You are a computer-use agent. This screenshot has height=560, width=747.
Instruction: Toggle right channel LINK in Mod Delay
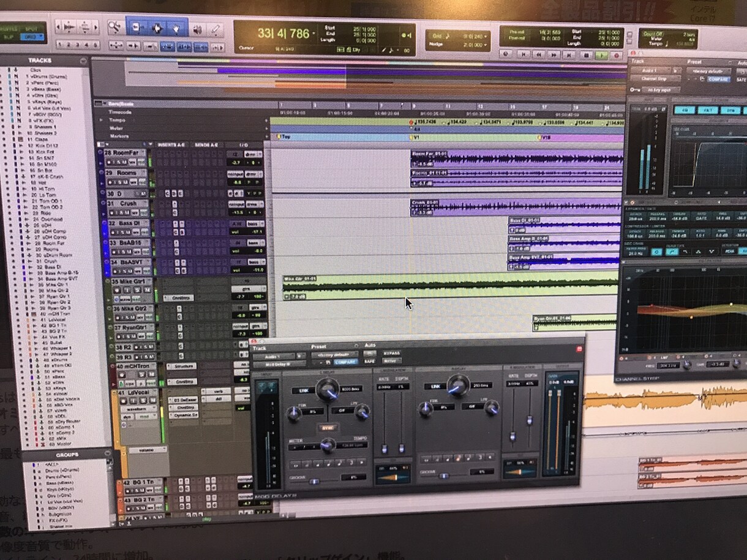tap(435, 387)
